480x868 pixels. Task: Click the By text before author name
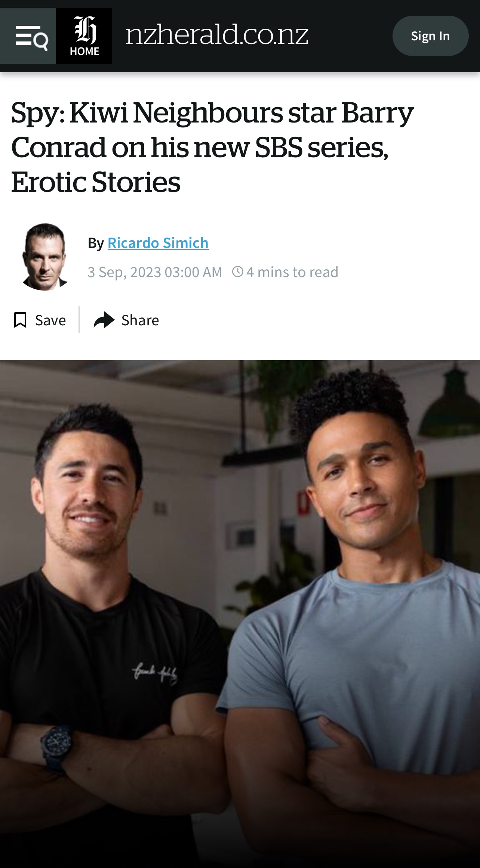click(x=96, y=243)
